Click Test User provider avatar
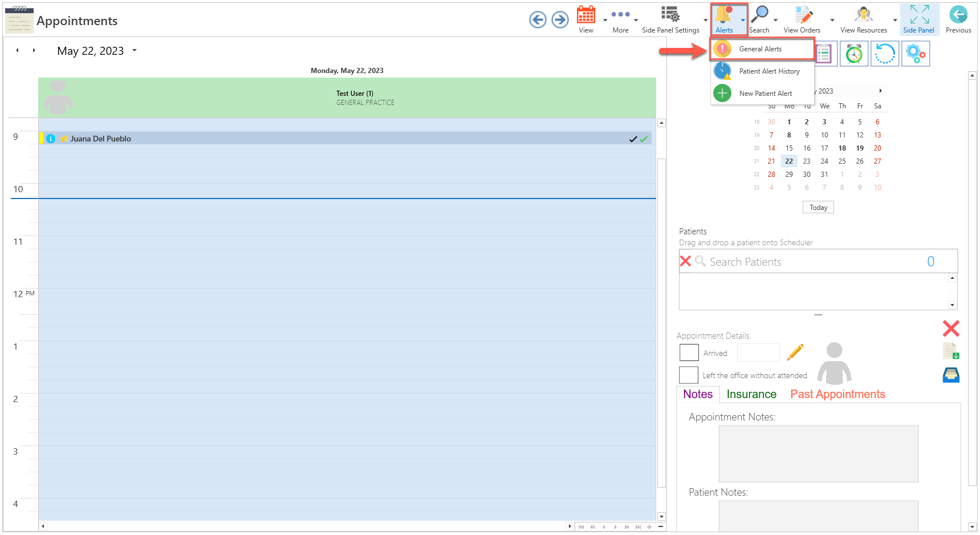The width and height of the screenshot is (980, 535). pos(58,98)
